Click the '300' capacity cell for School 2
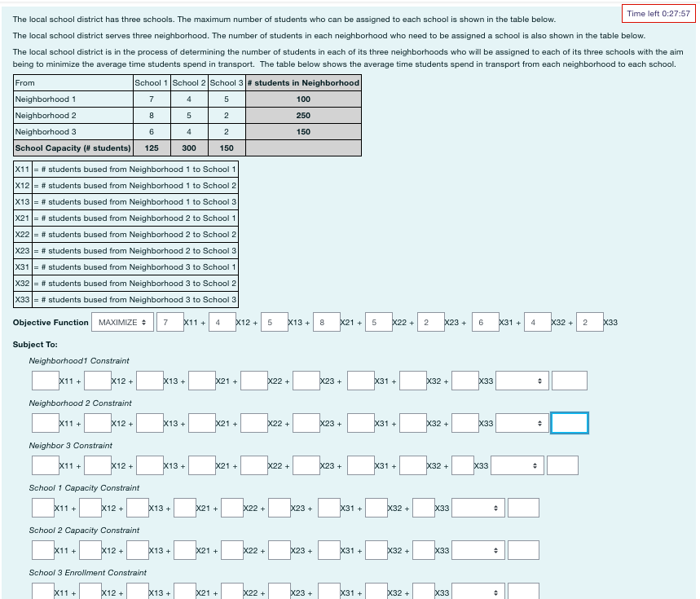The height and width of the screenshot is (599, 700). pos(189,148)
